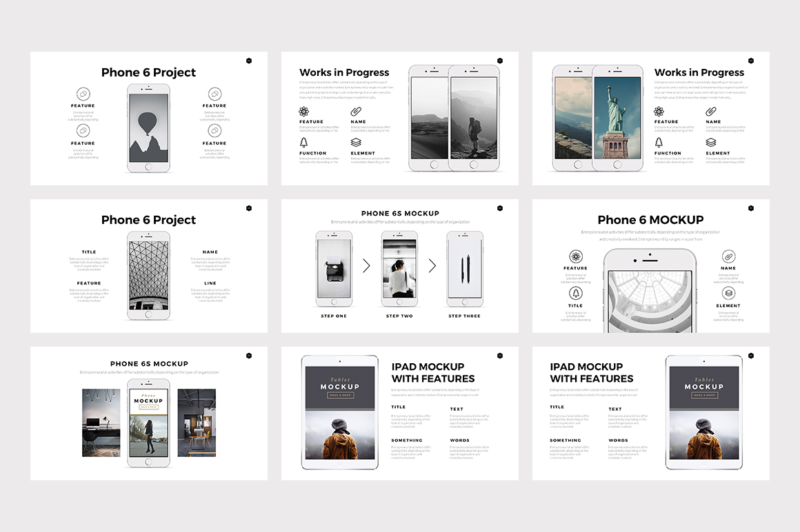Select the hot-air balloon phone screen
Screen dimensions: 800x532
148,127
